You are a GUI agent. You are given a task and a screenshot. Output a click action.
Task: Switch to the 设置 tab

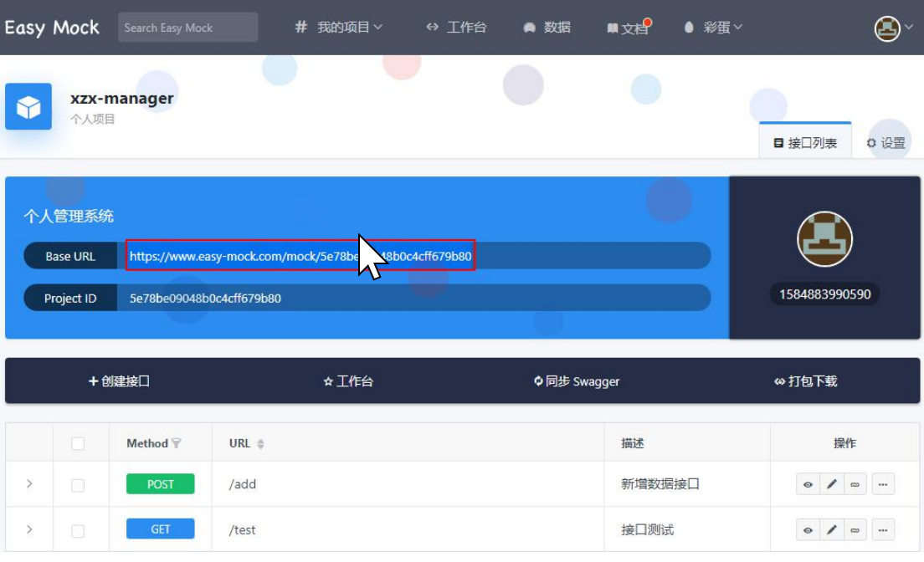pyautogui.click(x=885, y=142)
